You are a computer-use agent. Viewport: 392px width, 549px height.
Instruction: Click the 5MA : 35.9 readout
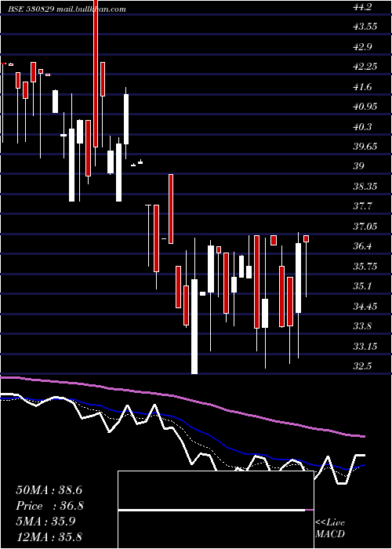click(x=45, y=522)
